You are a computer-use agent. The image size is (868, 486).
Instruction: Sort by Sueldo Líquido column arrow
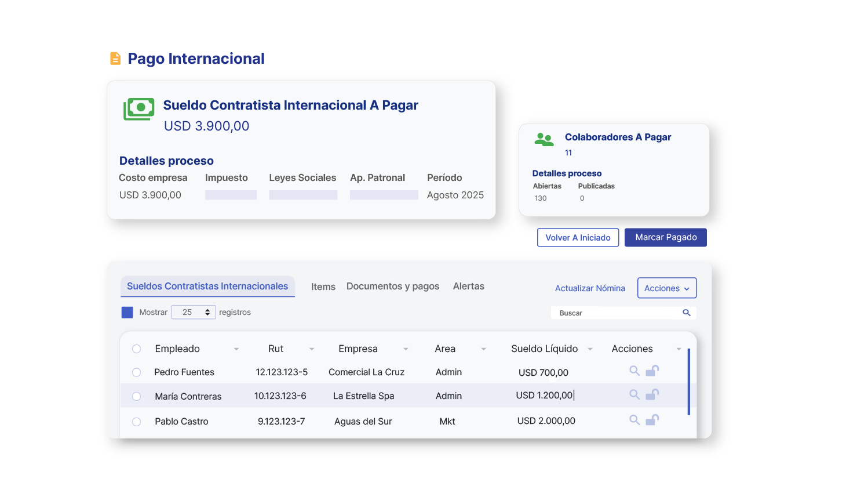pos(590,349)
